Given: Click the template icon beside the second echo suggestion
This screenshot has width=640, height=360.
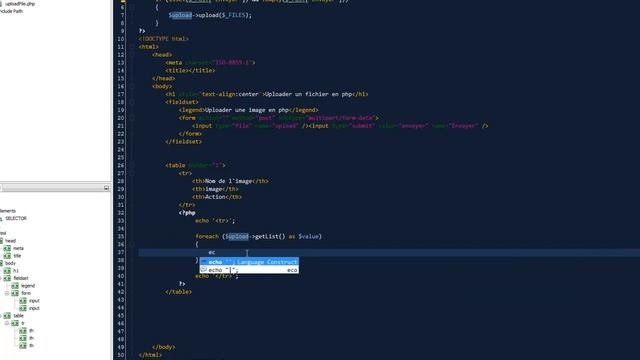Looking at the screenshot, I should [204, 270].
